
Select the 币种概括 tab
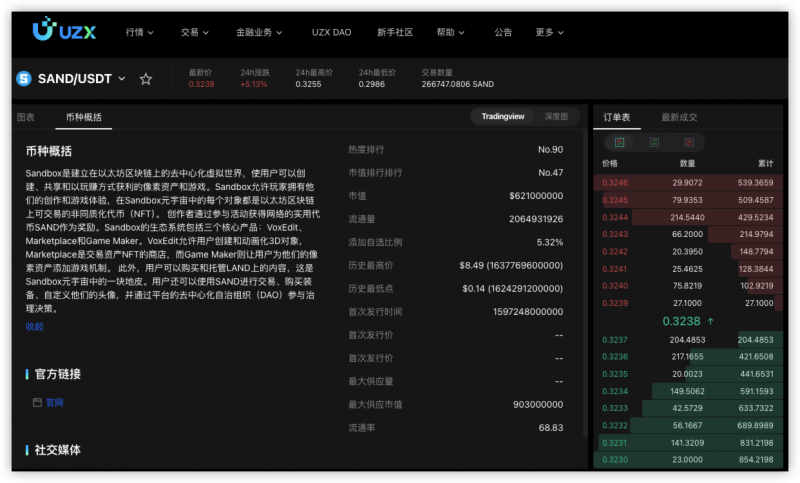pyautogui.click(x=84, y=117)
